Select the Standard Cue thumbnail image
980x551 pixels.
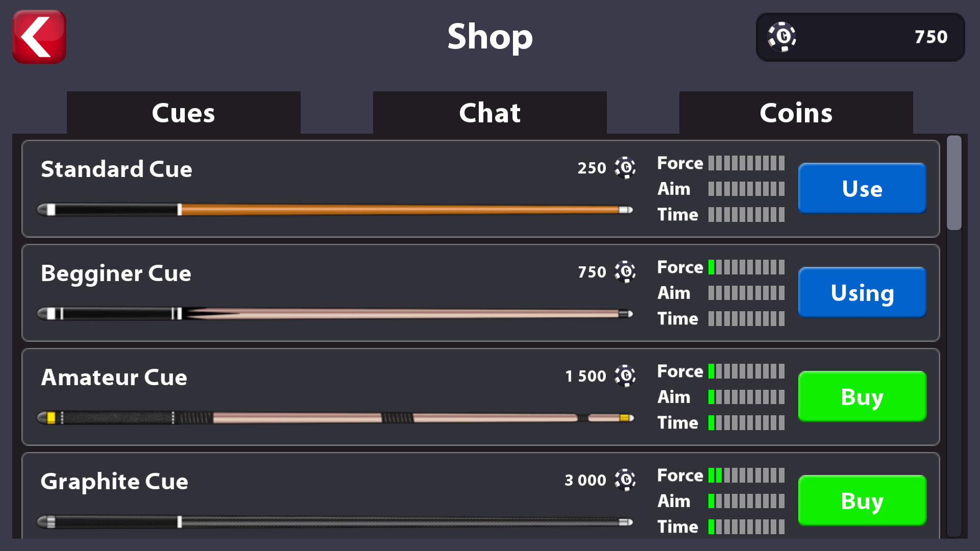(x=334, y=209)
